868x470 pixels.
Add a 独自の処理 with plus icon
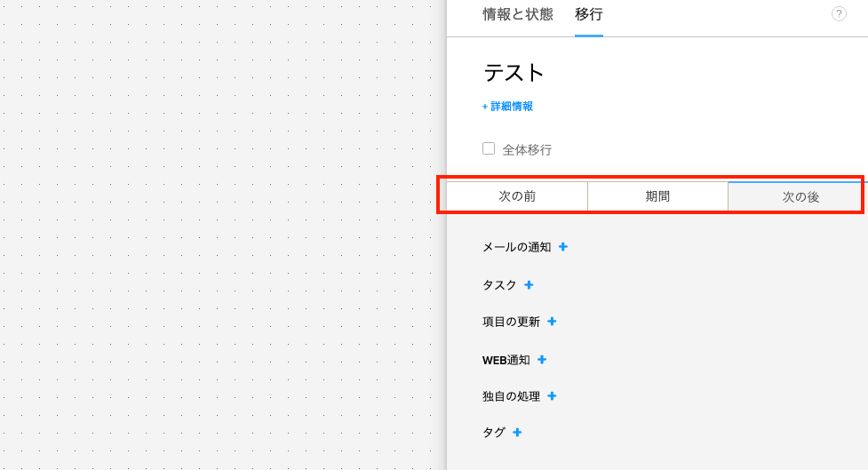(552, 396)
